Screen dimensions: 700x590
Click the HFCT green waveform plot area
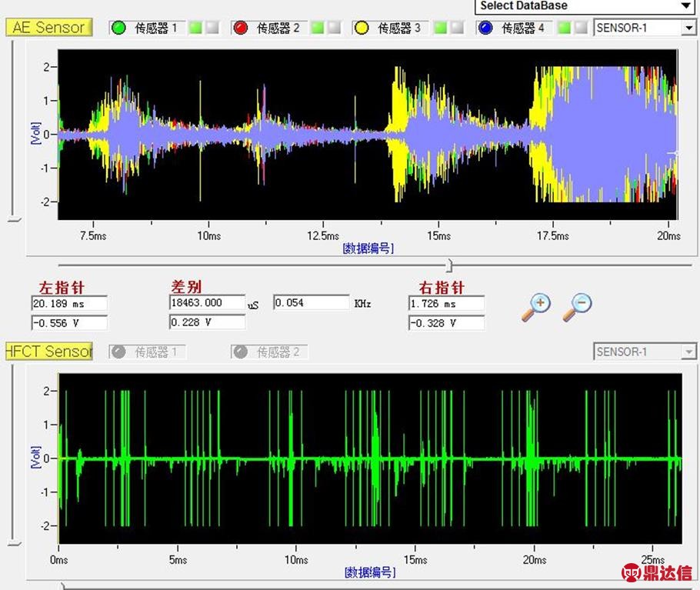370,458
